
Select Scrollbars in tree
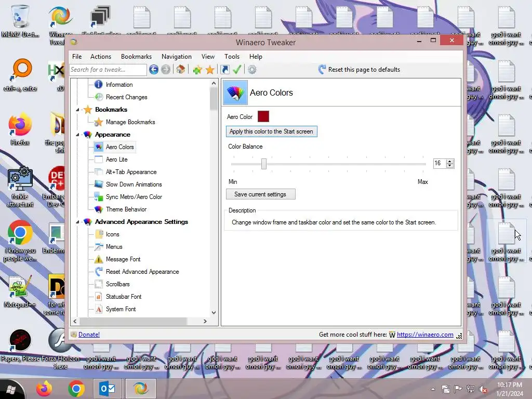pyautogui.click(x=117, y=284)
